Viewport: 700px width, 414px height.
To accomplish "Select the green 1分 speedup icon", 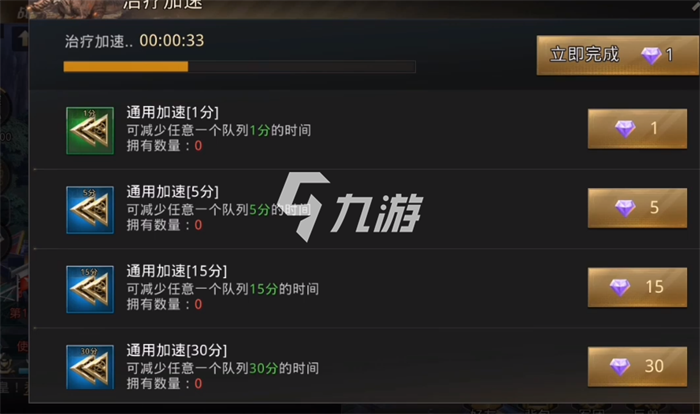I will click(90, 130).
